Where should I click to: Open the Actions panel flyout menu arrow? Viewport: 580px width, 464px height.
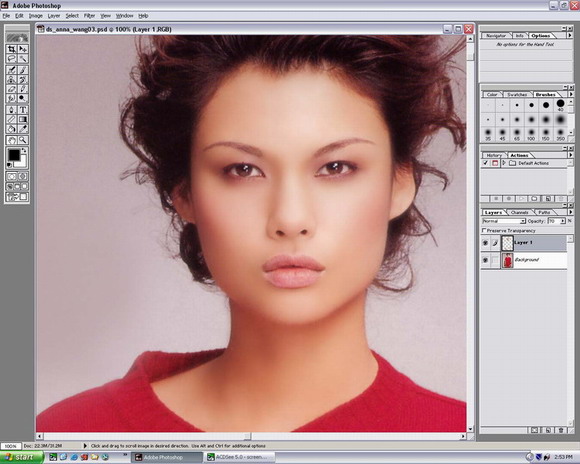[x=570, y=155]
